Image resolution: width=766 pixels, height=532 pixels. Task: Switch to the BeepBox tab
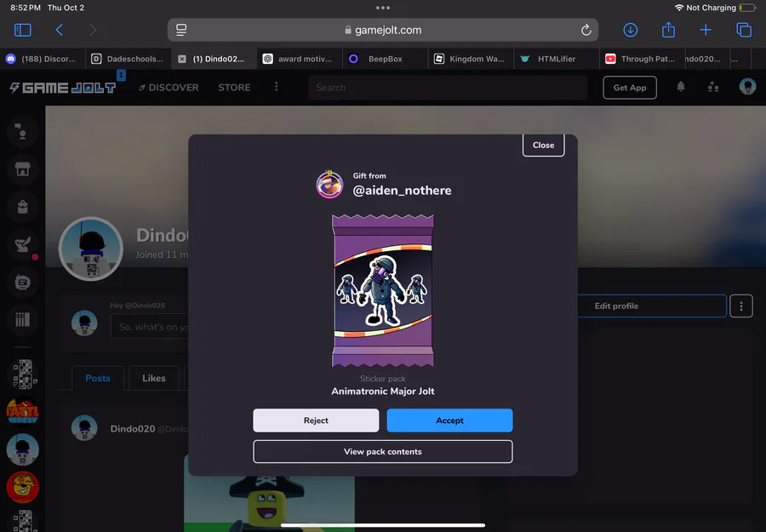(x=385, y=59)
